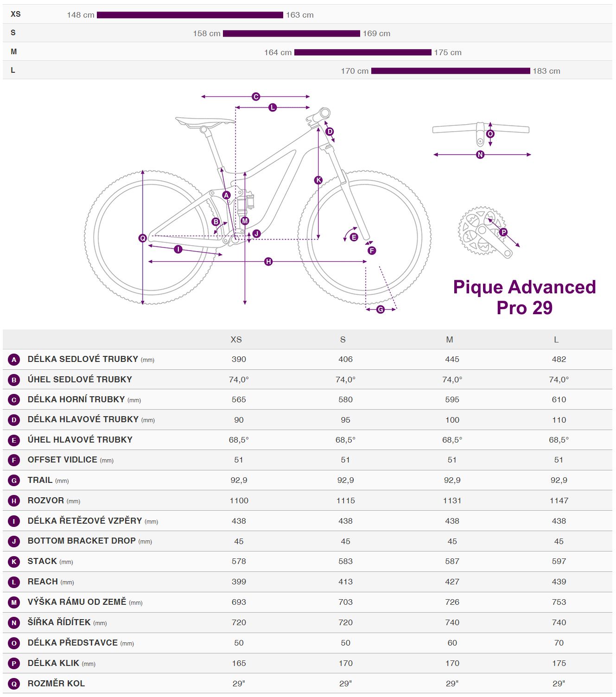Click the H wheelbase marker in the bike diagram
Screen dimensions: 616x697
point(268,262)
